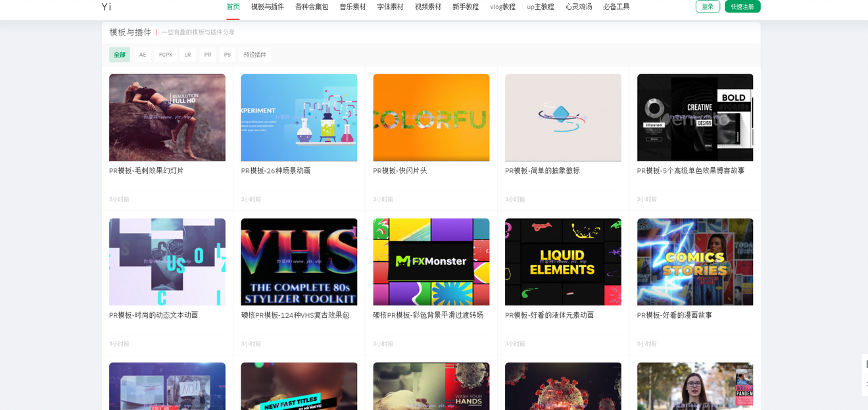Image resolution: width=868 pixels, height=410 pixels.
Task: Open 模板与插件 in the top navigation bar
Action: tap(268, 7)
